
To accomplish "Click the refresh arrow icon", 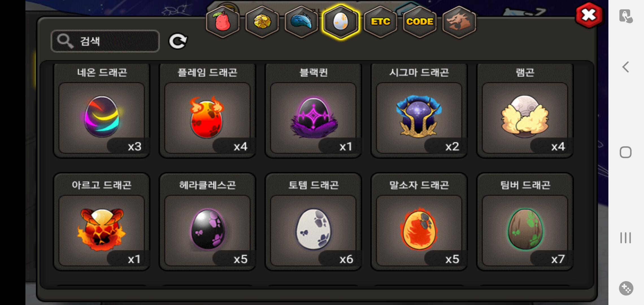I will pos(178,41).
